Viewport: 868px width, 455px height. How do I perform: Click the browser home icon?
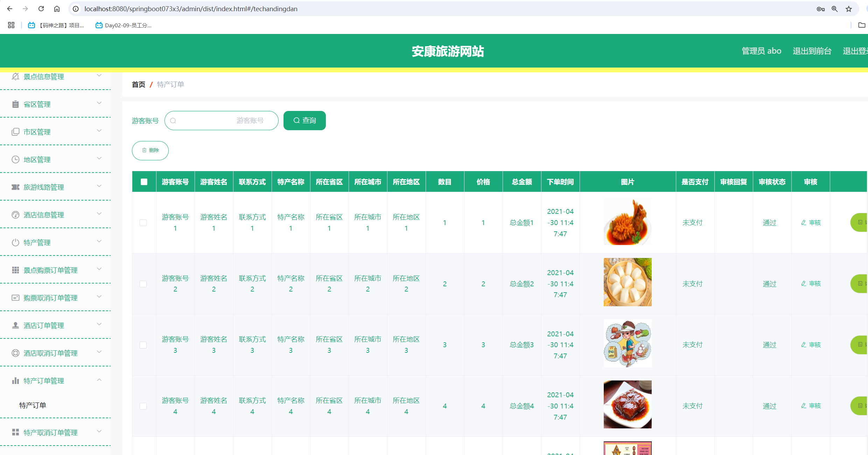pos(57,9)
